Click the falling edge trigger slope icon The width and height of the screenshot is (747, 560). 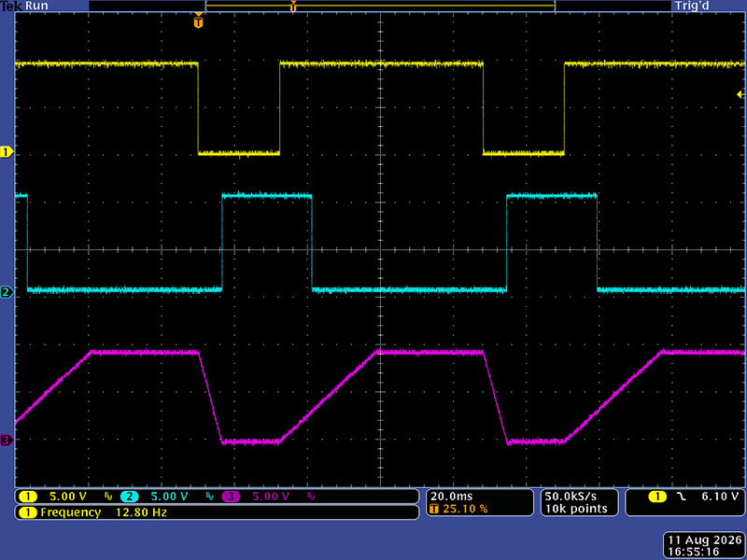pos(682,497)
